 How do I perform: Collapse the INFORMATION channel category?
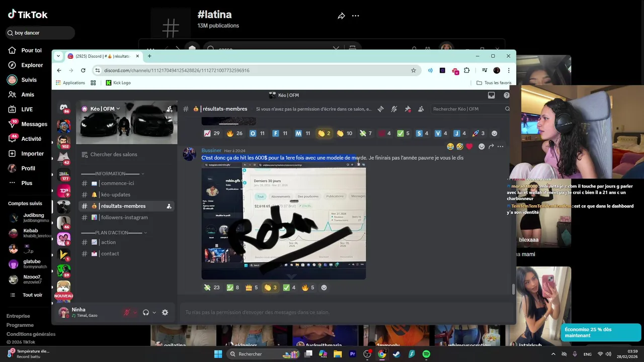click(113, 173)
